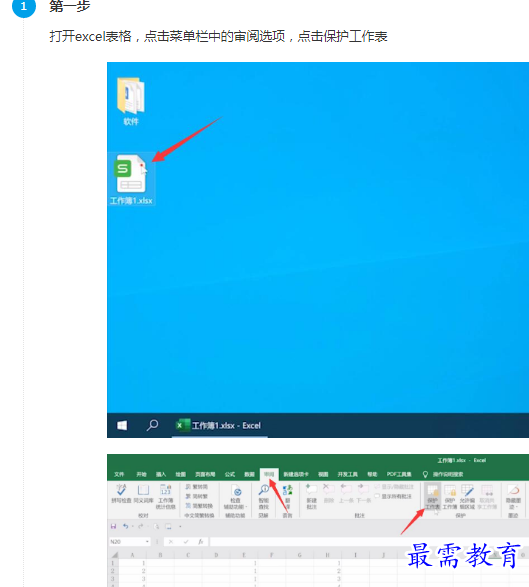Image resolution: width=529 pixels, height=587 pixels.
Task: Open the 软件 folder on the desktop
Action: tap(131, 101)
